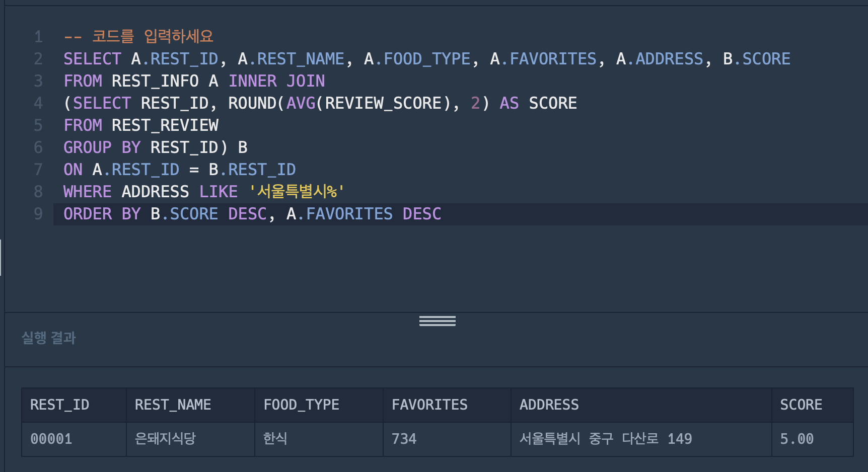Click the 실행 결과 heading
This screenshot has width=868, height=472.
(48, 338)
